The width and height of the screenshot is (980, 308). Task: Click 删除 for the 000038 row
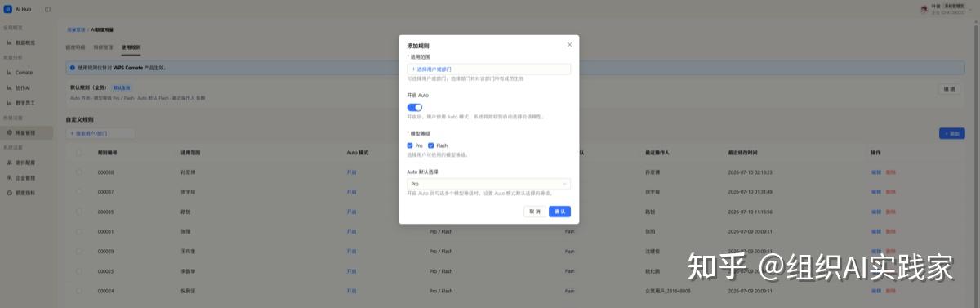891,172
